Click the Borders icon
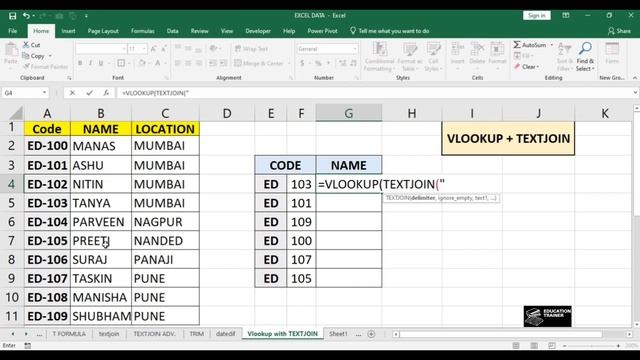This screenshot has height=360, width=640. (x=121, y=63)
